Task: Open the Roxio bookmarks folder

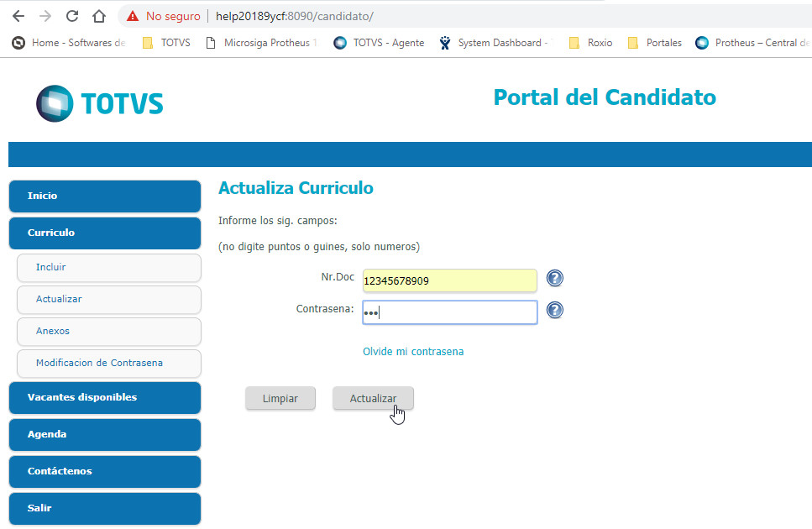Action: [x=591, y=43]
